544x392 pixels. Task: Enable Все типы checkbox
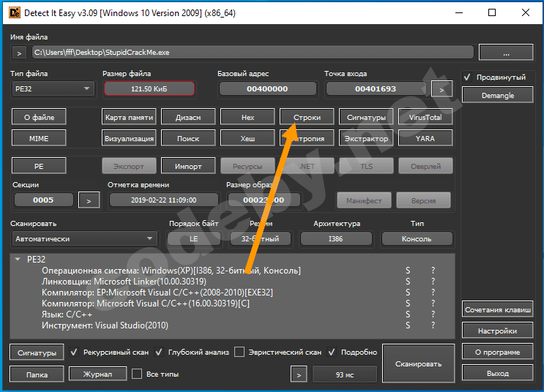(x=137, y=374)
